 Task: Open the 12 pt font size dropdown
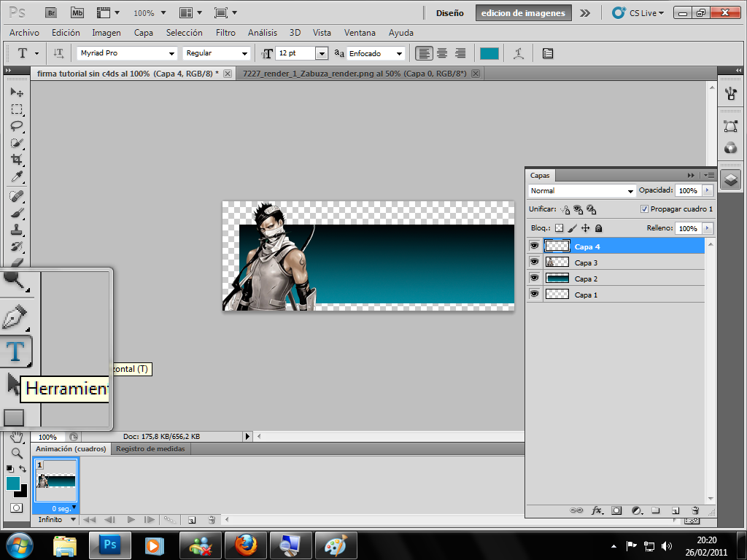point(322,53)
